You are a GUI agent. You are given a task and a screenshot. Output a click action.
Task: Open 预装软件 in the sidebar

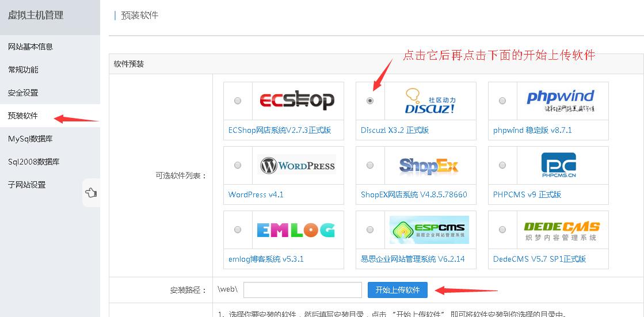49,116
